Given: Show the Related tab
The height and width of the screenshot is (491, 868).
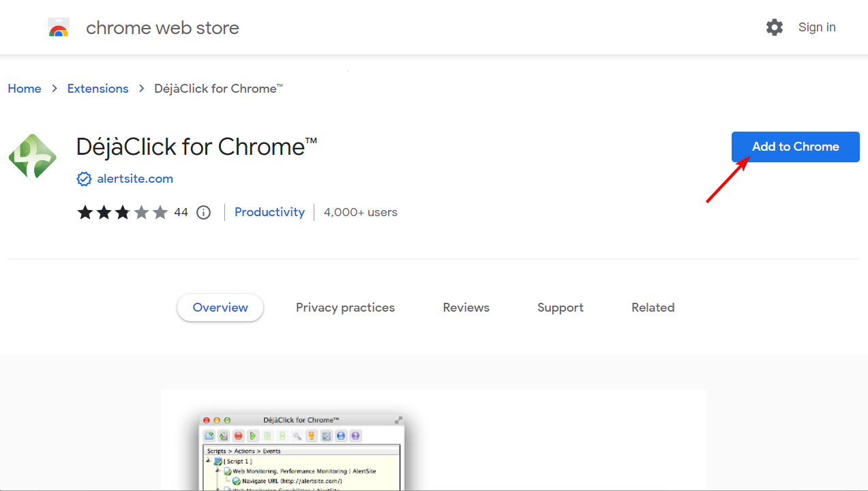Looking at the screenshot, I should 653,308.
